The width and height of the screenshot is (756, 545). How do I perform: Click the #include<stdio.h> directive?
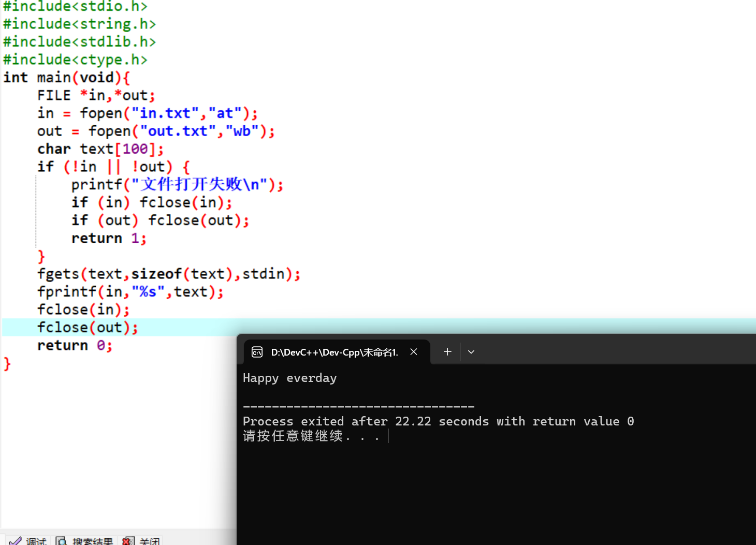[x=75, y=7]
